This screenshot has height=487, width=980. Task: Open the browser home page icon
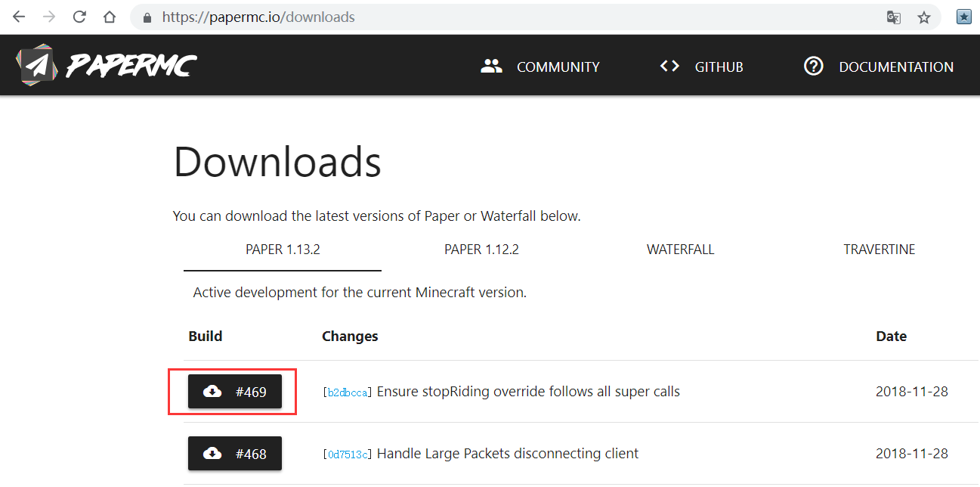[110, 17]
